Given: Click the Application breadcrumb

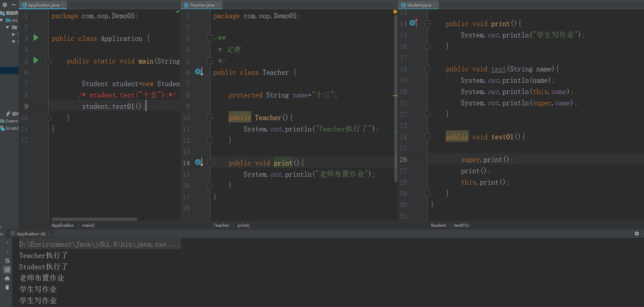Looking at the screenshot, I should click(x=63, y=225).
